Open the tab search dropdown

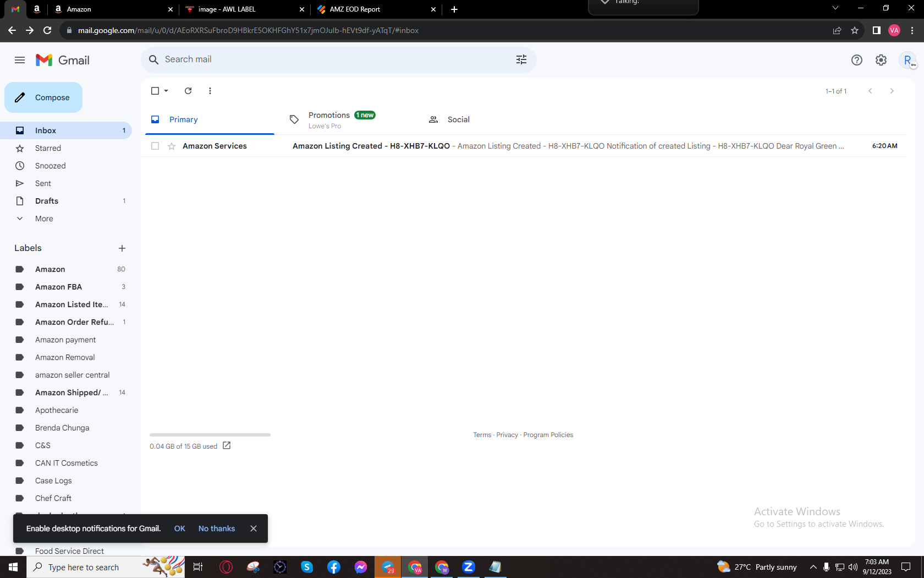tap(835, 8)
